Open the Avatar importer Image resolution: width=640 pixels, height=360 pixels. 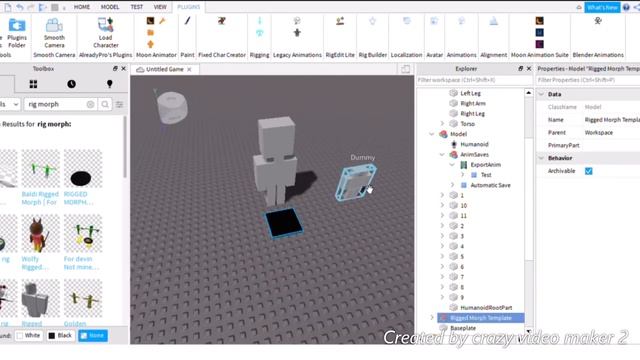434,21
